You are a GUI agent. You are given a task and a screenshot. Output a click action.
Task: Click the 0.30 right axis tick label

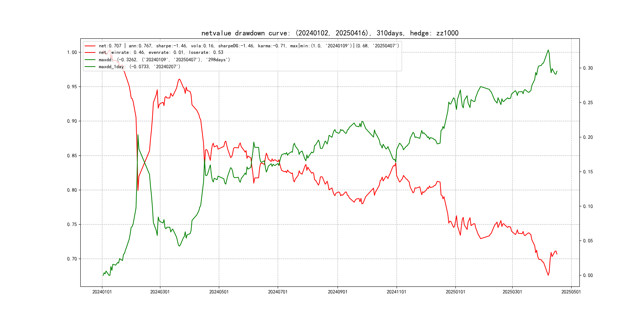click(588, 68)
